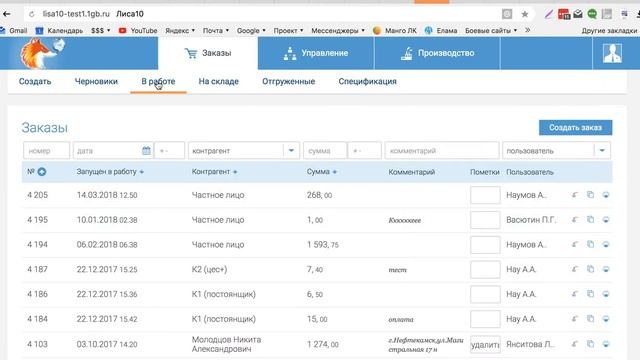Open the red calendar browser extension
This screenshot has height=360, width=640.
564,14
